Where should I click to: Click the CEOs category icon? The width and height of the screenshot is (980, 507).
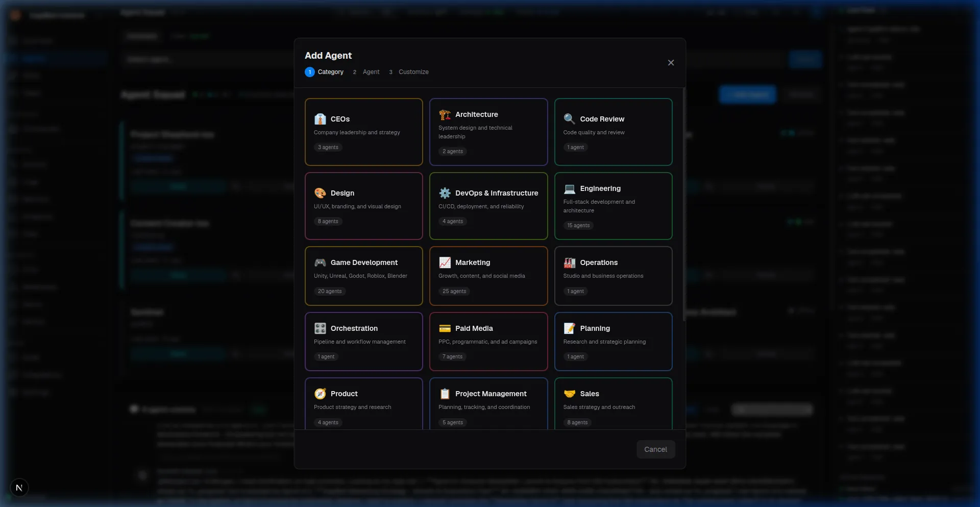pyautogui.click(x=320, y=119)
